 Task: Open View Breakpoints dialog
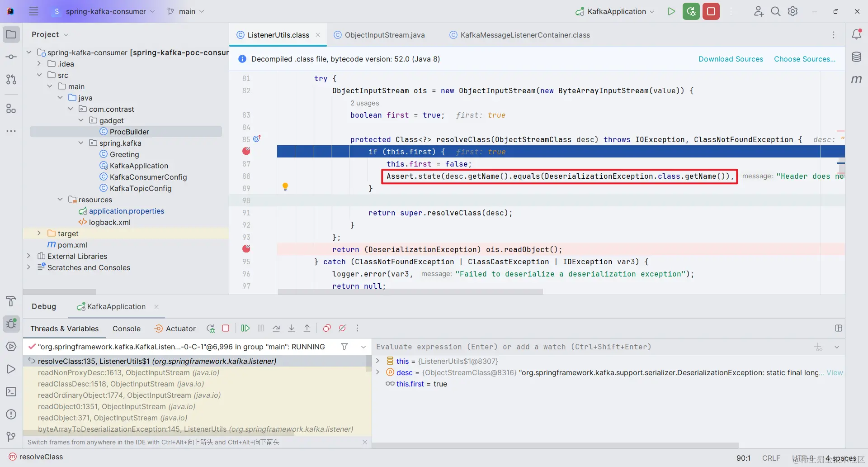coord(327,329)
